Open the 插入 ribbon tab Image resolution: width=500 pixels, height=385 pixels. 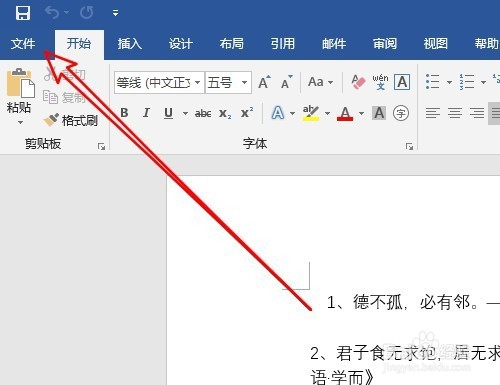click(x=129, y=44)
